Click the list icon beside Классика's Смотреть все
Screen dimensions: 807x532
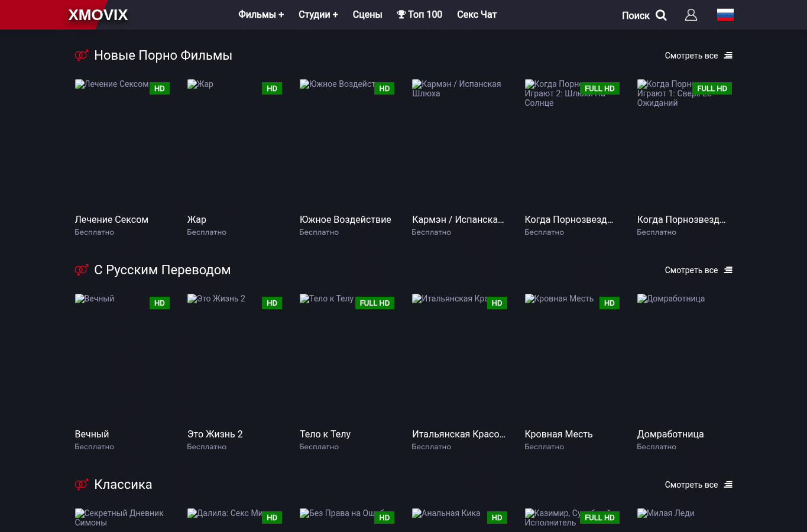click(x=728, y=485)
